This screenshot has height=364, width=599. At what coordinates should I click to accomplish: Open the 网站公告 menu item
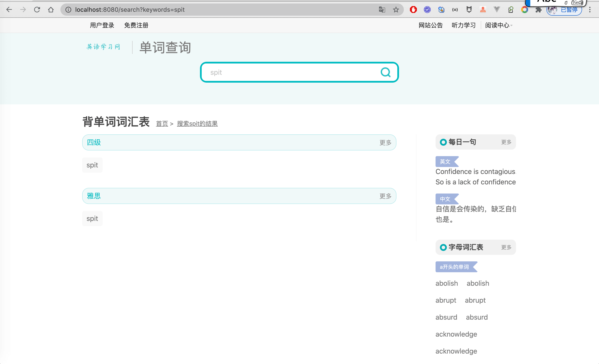click(x=431, y=25)
